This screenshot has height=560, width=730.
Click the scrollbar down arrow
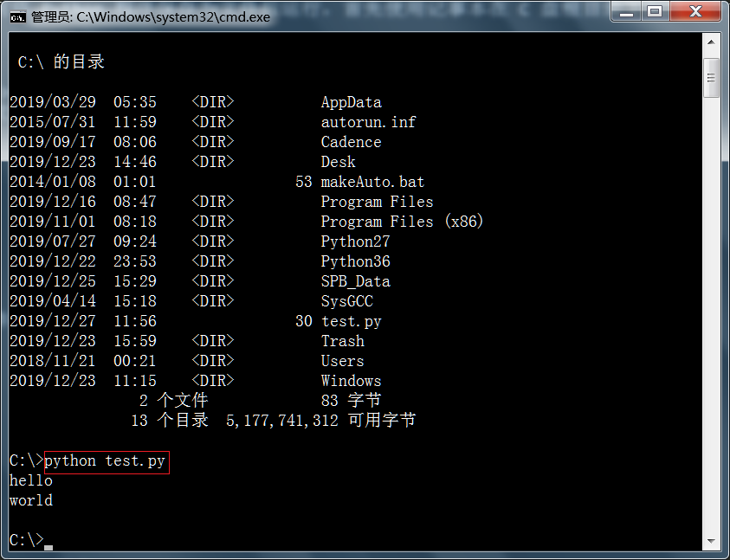711,541
